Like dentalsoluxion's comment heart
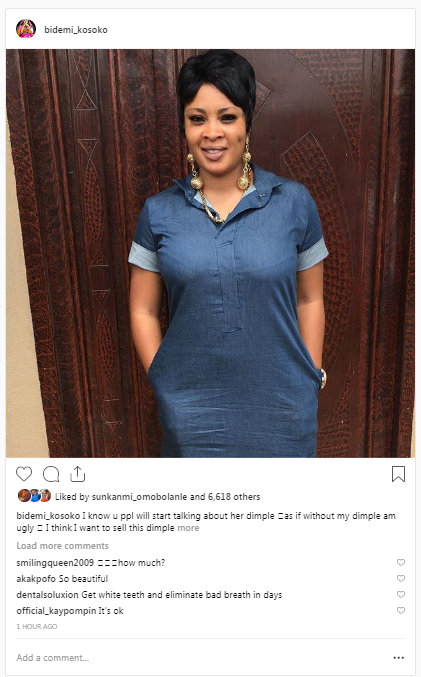 click(401, 595)
